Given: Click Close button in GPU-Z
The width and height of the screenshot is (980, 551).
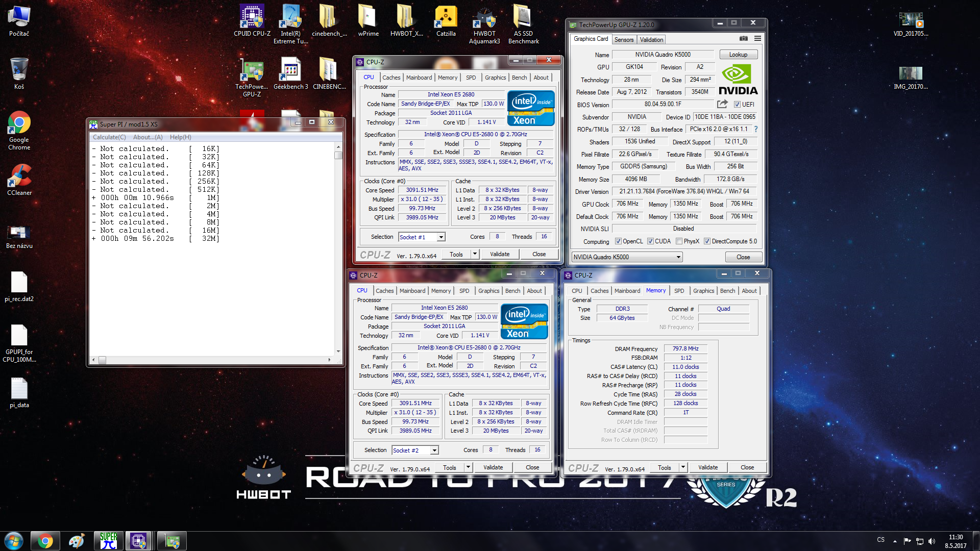Looking at the screenshot, I should coord(743,257).
